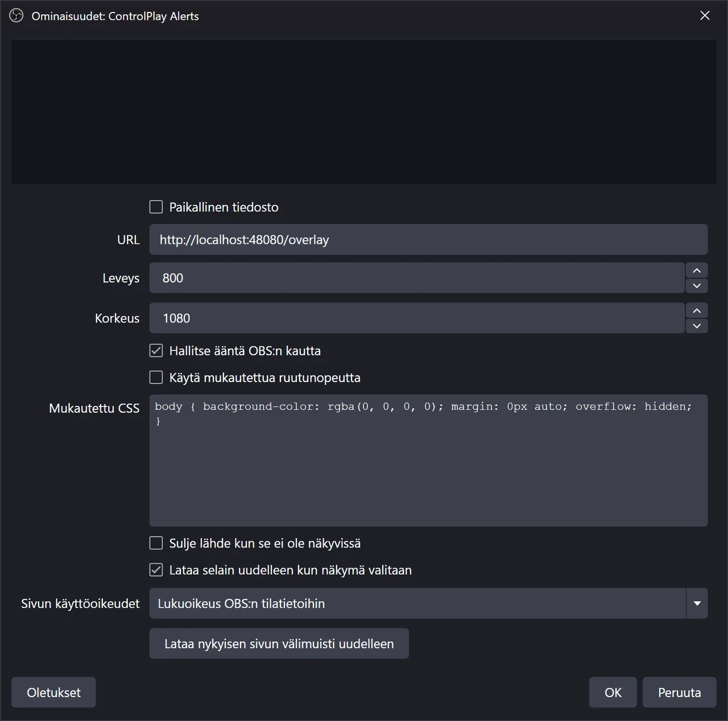Click Lataa nykyisen sivun välimuisti uudelleen button
The image size is (728, 721).
tap(279, 644)
